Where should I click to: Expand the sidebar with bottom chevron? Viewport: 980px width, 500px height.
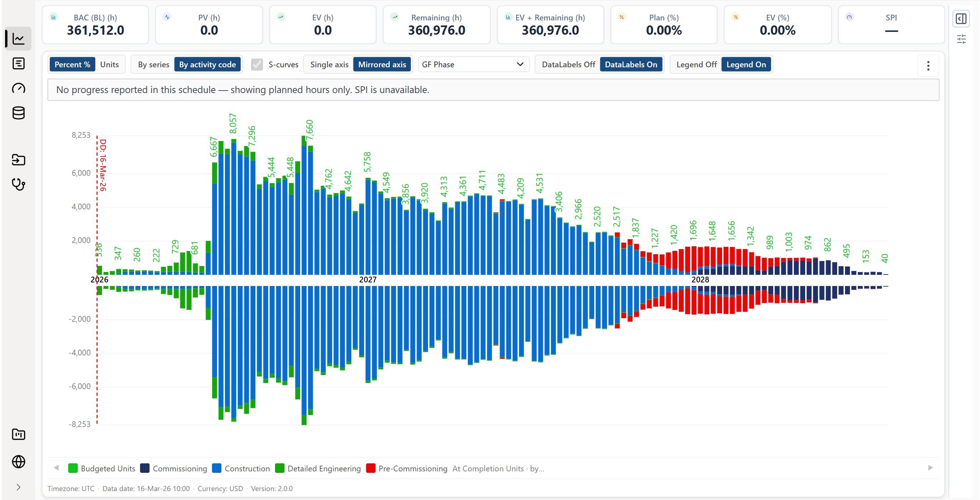click(x=18, y=487)
